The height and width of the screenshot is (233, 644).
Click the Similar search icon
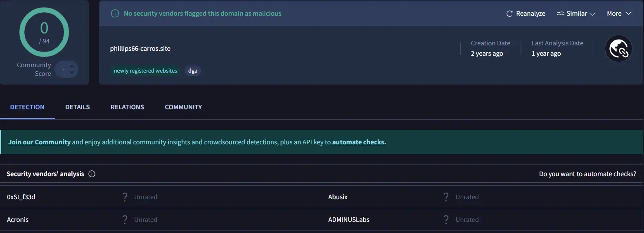560,14
